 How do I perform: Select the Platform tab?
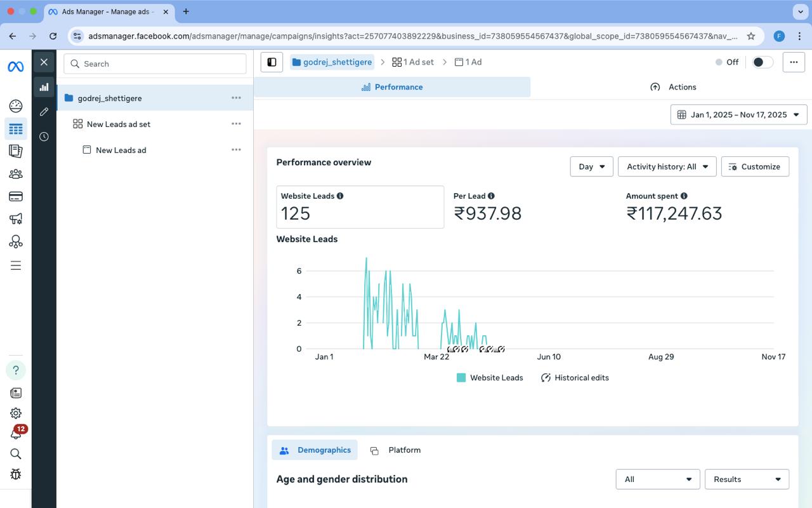click(396, 450)
